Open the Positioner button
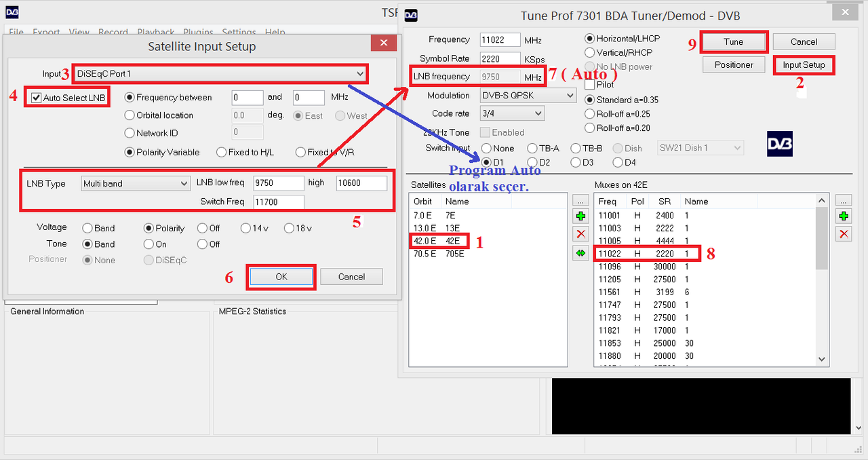Screen dimensions: 868x460 [733, 65]
